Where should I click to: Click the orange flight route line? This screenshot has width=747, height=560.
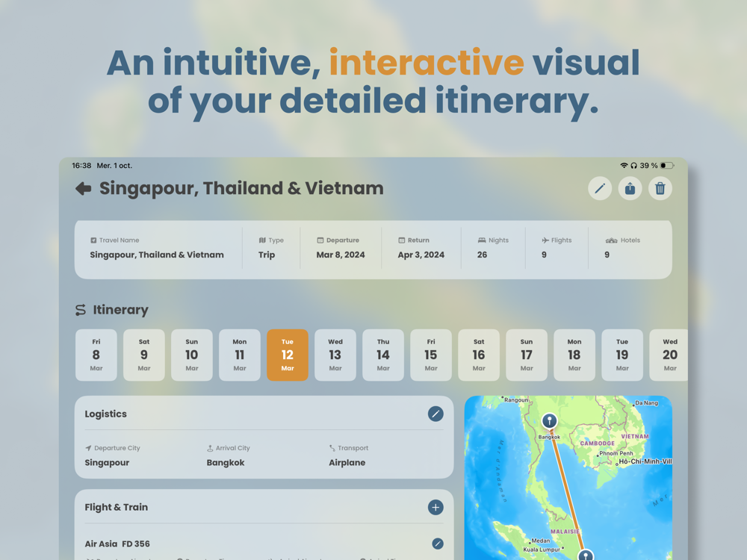[x=567, y=491]
